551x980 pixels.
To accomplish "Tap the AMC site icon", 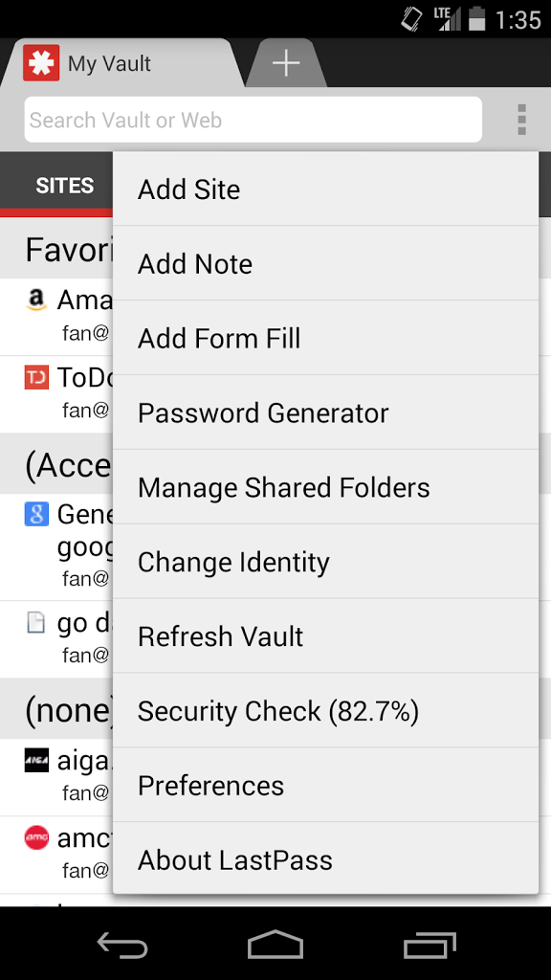I will click(36, 838).
